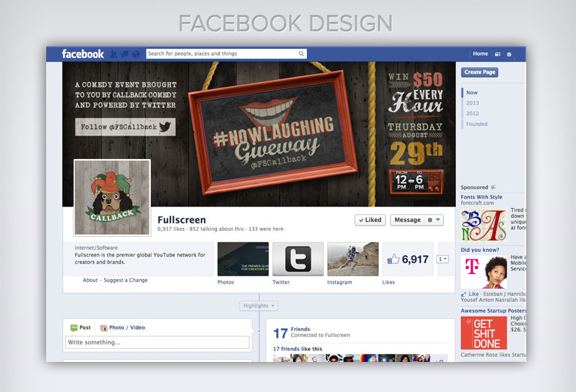Viewport: 576px width, 392px height.
Task: Click the Message button
Action: coord(407,220)
